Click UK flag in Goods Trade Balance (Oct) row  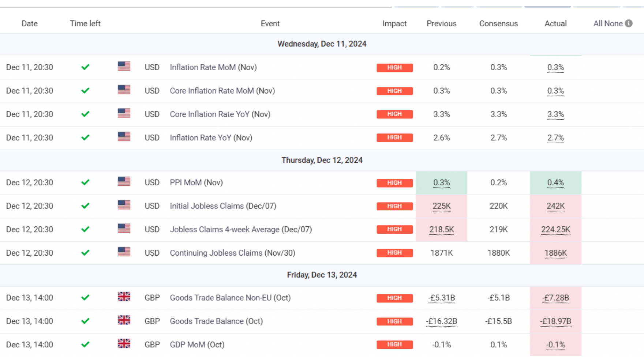coord(124,320)
